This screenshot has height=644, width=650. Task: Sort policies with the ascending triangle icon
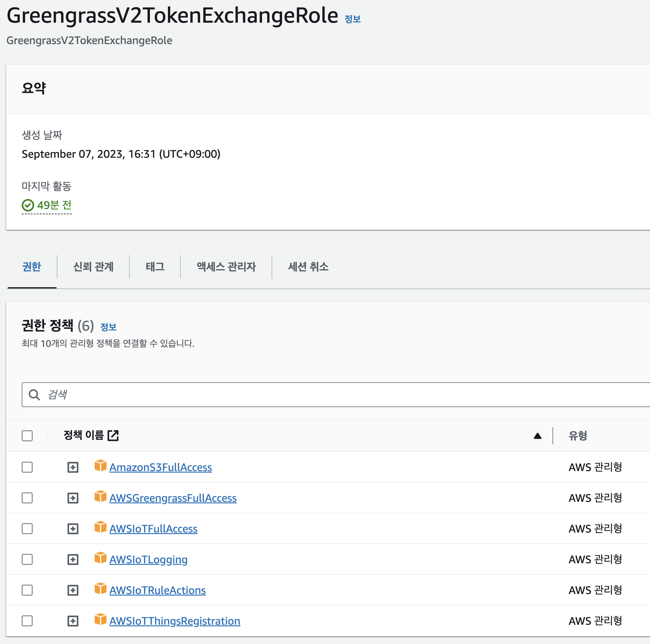click(537, 436)
